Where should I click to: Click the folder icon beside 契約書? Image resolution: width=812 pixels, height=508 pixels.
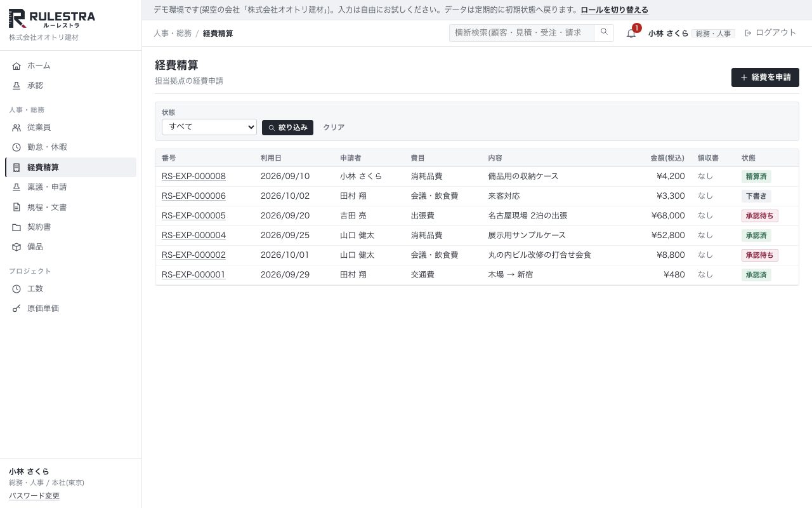tap(16, 227)
